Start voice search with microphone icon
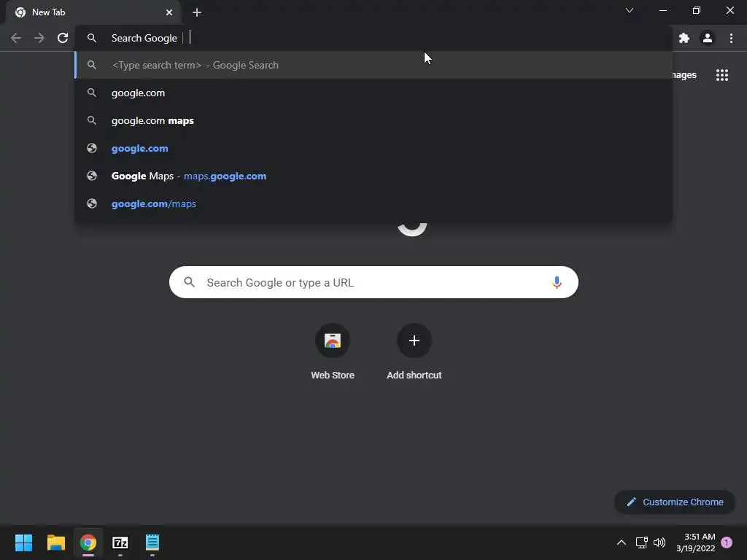This screenshot has height=560, width=747. 557,282
